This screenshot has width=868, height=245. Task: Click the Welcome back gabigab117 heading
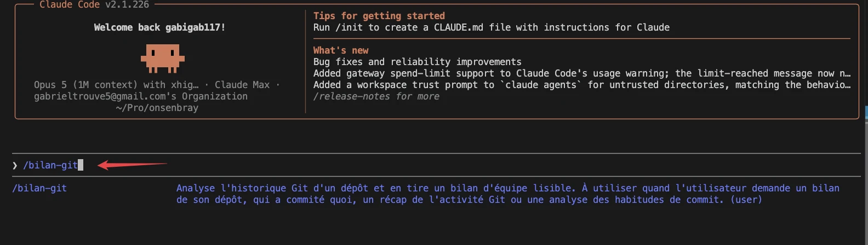point(159,27)
